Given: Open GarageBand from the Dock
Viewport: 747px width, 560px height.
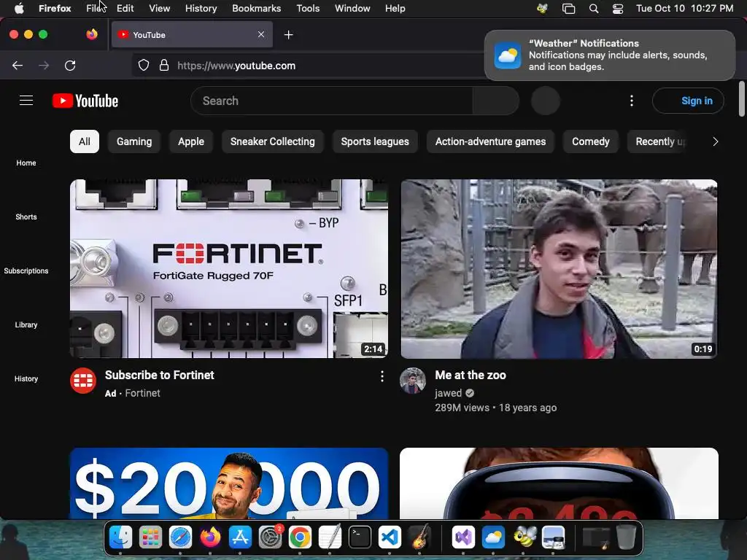Looking at the screenshot, I should 419,537.
